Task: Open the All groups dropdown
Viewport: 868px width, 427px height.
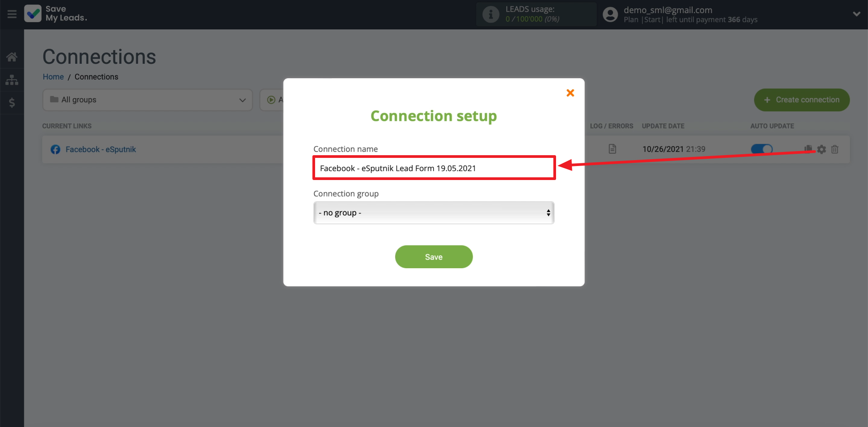Action: pos(148,100)
